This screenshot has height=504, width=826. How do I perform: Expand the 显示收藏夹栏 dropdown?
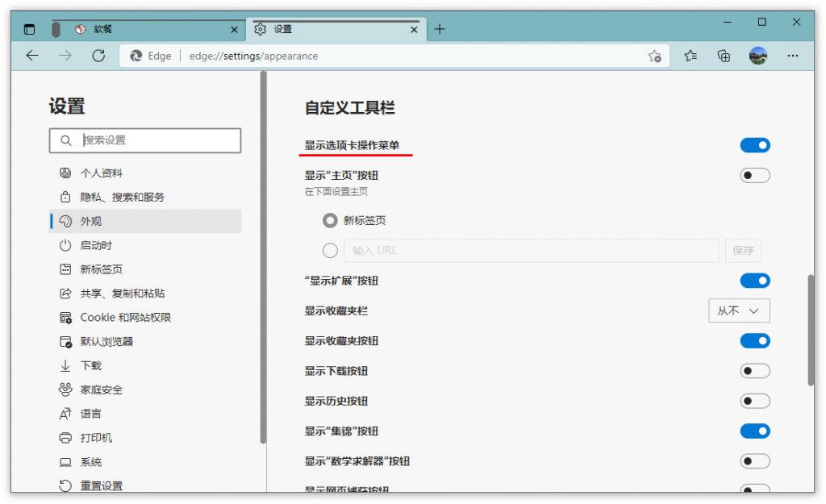738,310
